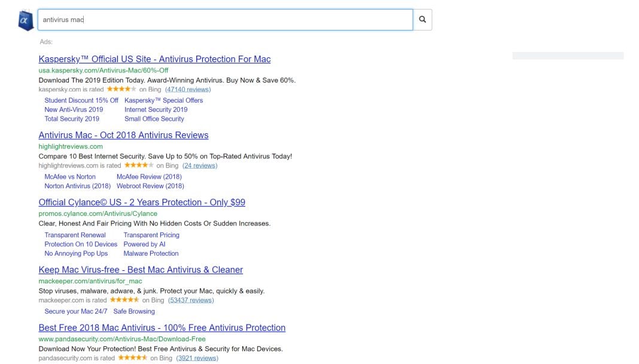Viewport: 639px width, 364px height.
Task: View Kaspersky 47140 reviews link
Action: pyautogui.click(x=188, y=90)
